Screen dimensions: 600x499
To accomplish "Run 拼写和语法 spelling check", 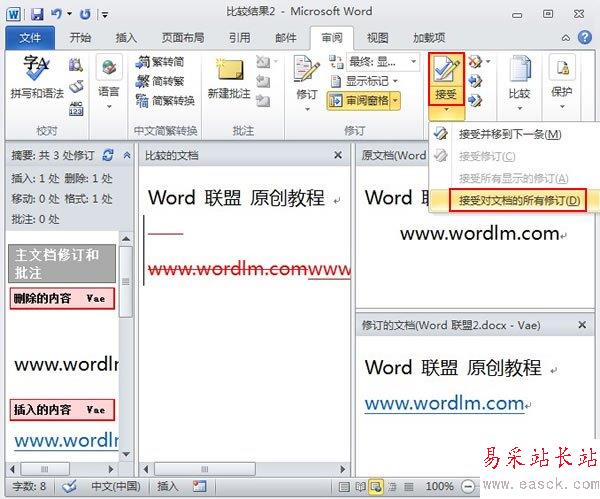I will pyautogui.click(x=37, y=77).
